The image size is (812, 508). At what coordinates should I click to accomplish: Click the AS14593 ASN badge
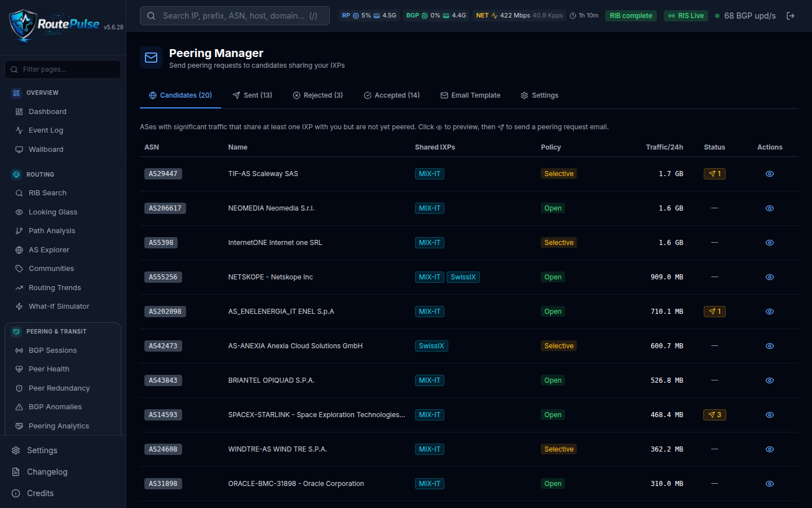pyautogui.click(x=163, y=415)
